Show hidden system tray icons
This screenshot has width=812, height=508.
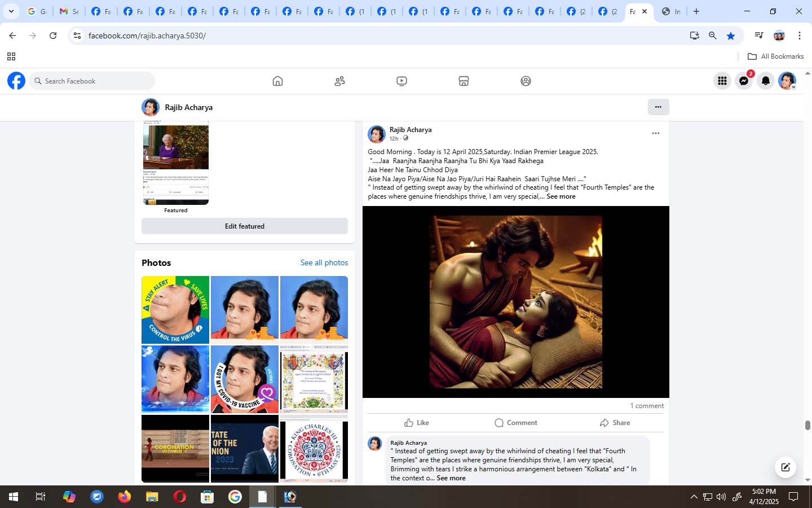(x=694, y=497)
